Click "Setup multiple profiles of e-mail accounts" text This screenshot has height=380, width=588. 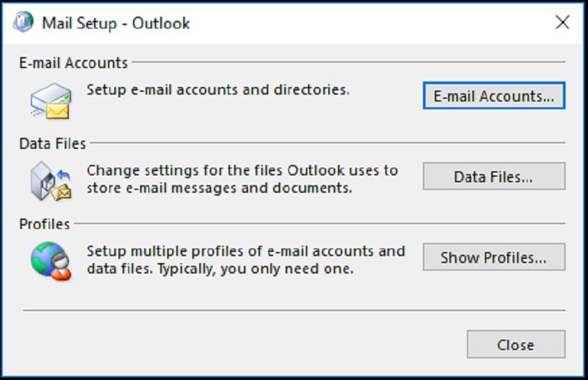coord(245,251)
